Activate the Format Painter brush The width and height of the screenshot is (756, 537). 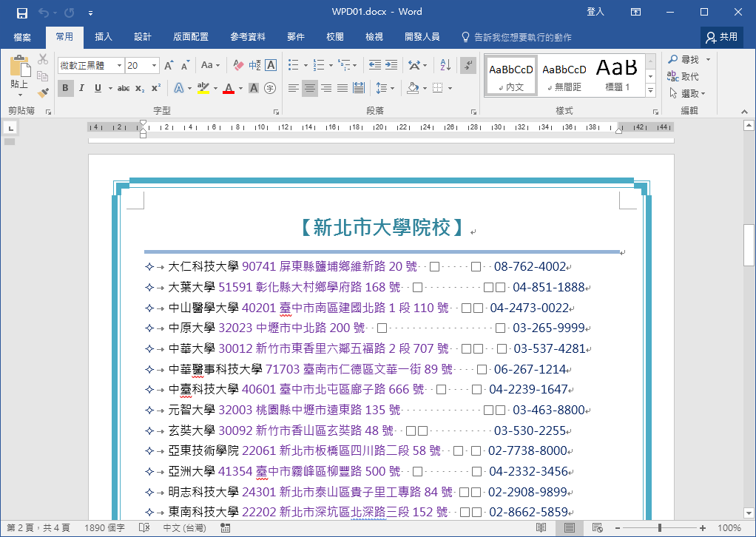43,92
